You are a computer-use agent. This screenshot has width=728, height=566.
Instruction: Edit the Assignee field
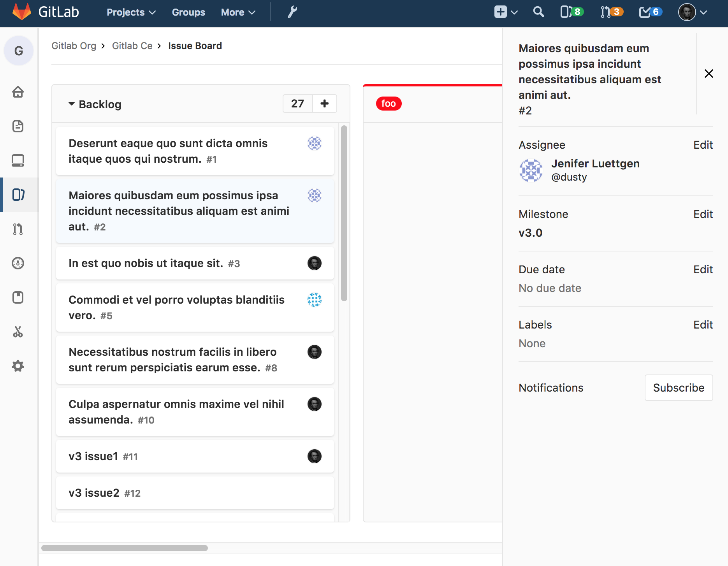pos(703,145)
